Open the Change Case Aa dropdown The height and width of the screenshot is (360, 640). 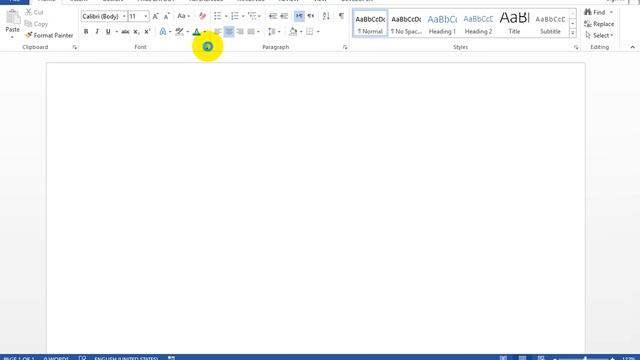click(x=184, y=16)
